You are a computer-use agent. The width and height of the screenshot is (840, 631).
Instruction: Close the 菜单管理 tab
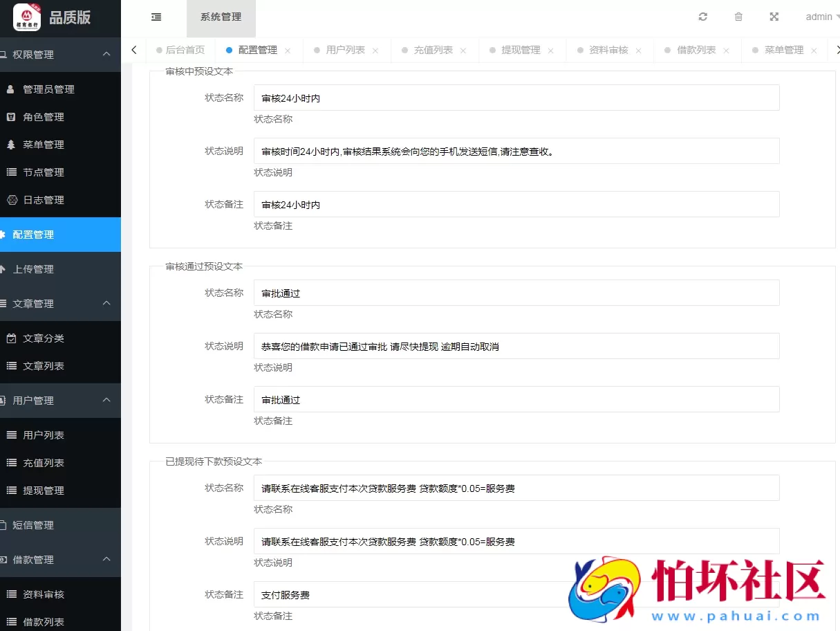[x=814, y=50]
